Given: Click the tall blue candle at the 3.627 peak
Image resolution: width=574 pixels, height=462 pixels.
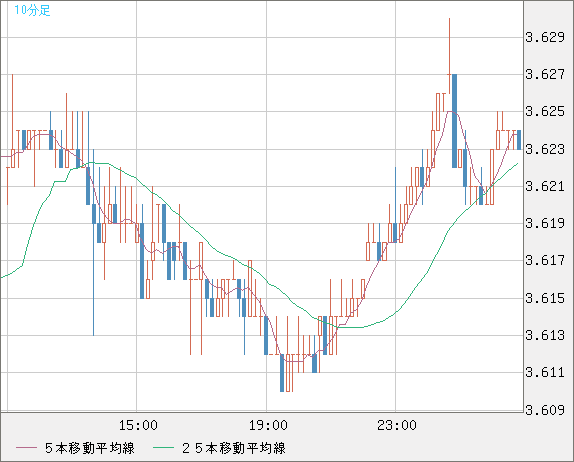Looking at the screenshot, I should [454, 121].
